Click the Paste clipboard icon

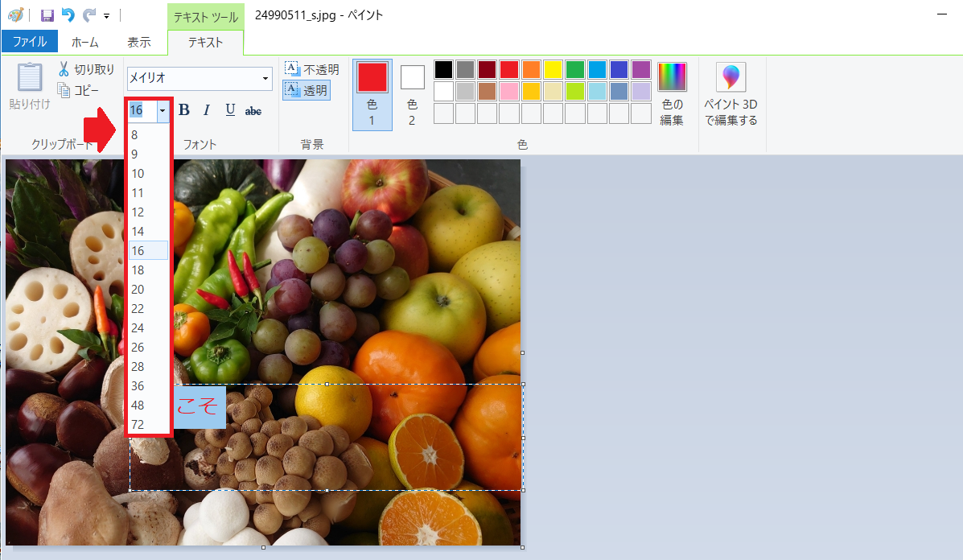30,79
